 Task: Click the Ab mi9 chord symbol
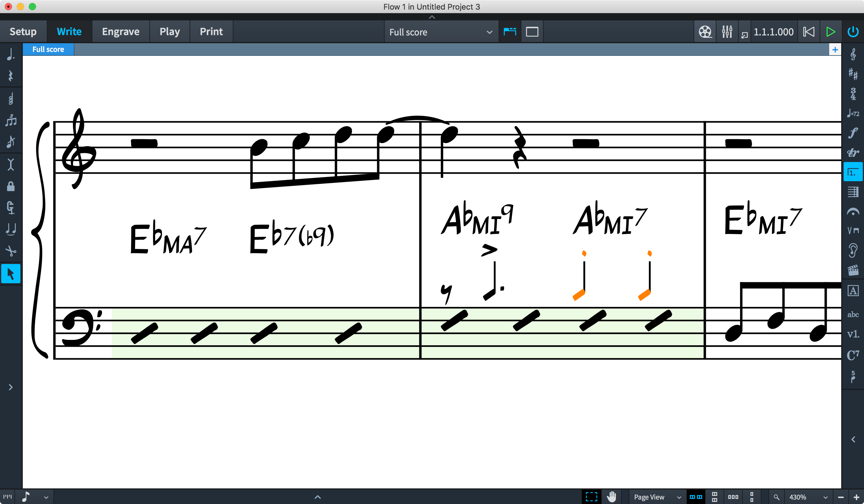tap(477, 219)
